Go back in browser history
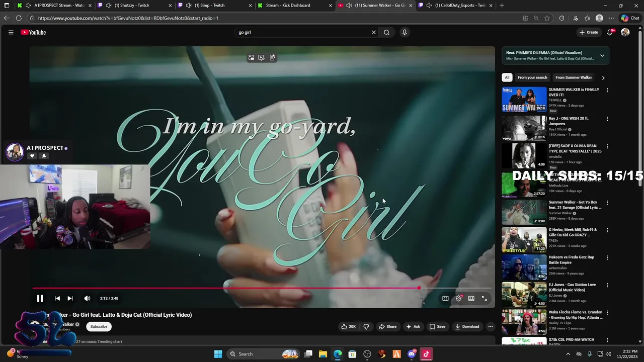 [x=6, y=18]
